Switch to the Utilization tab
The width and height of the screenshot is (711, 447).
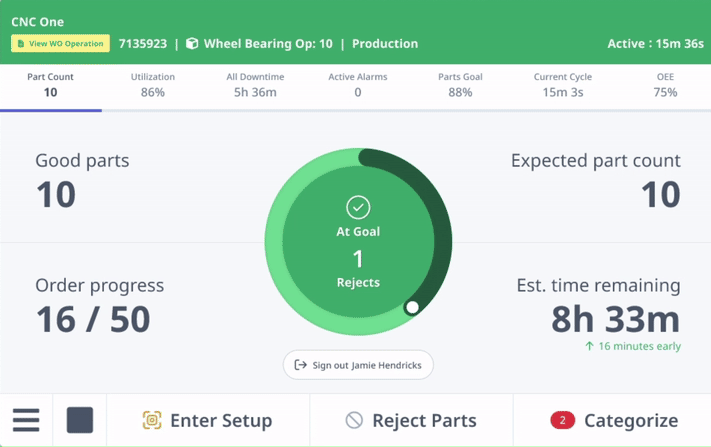pos(153,85)
